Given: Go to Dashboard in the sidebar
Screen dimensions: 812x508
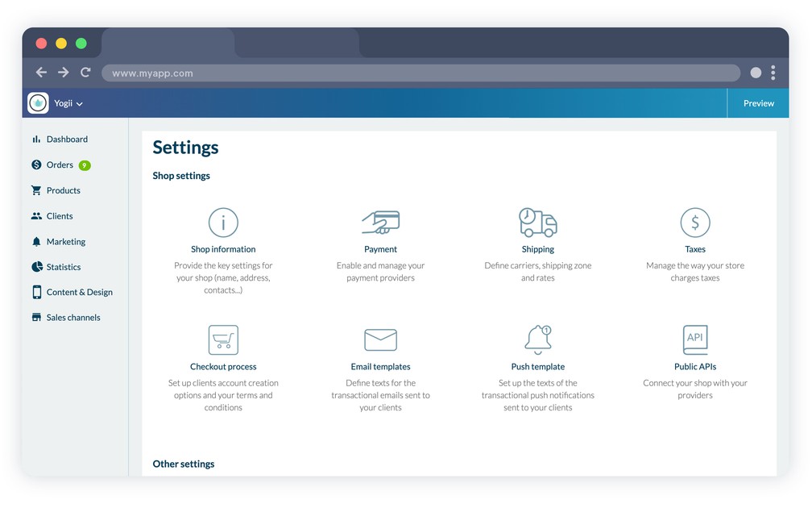Looking at the screenshot, I should click(68, 139).
